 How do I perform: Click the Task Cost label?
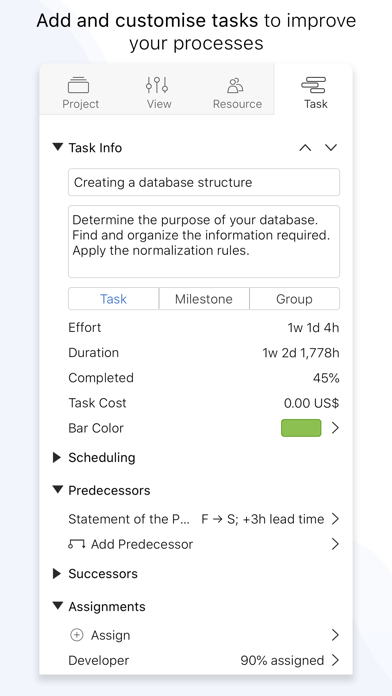[97, 403]
